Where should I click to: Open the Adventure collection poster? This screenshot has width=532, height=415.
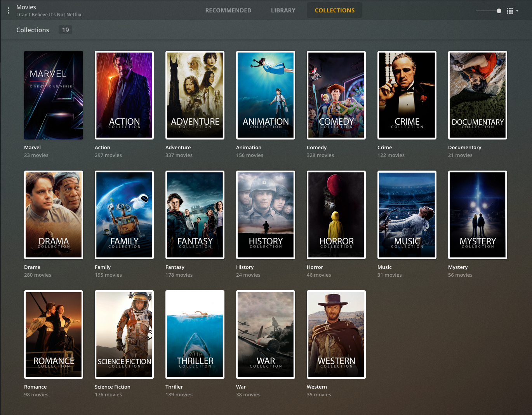pyautogui.click(x=195, y=95)
